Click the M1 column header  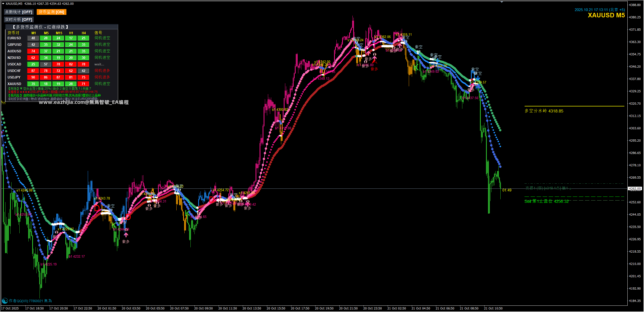coord(33,33)
